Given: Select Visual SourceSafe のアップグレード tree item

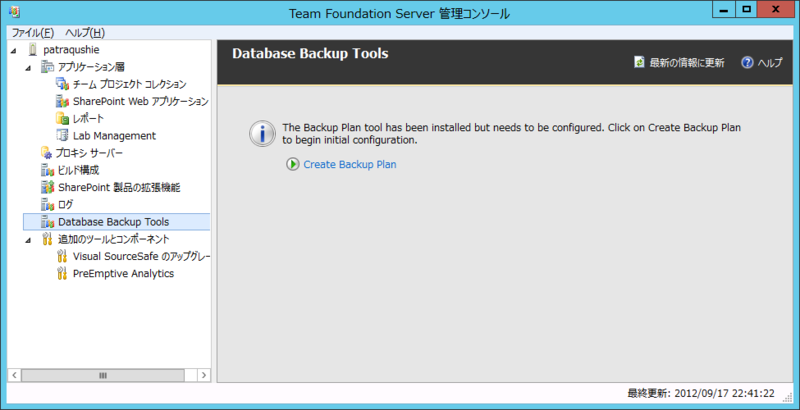Looking at the screenshot, I should 142,256.
